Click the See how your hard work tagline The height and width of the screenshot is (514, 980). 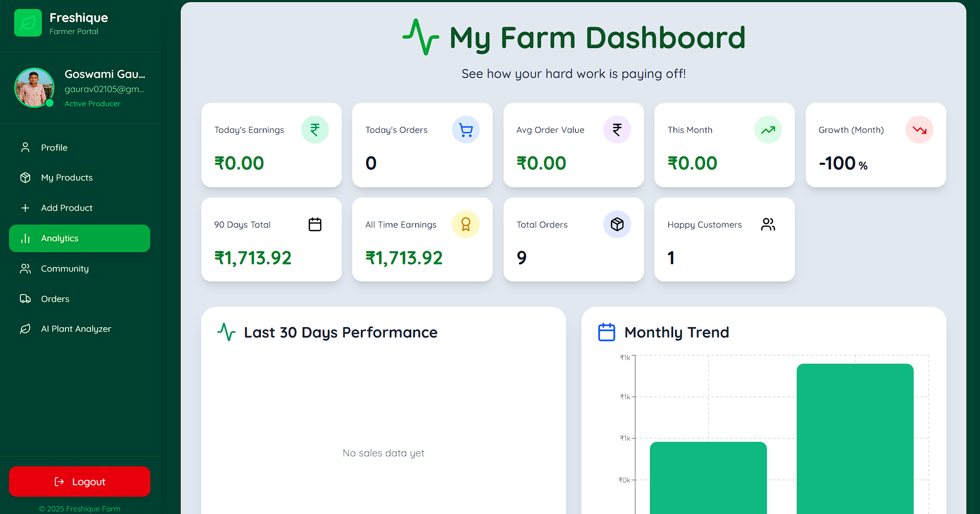574,74
